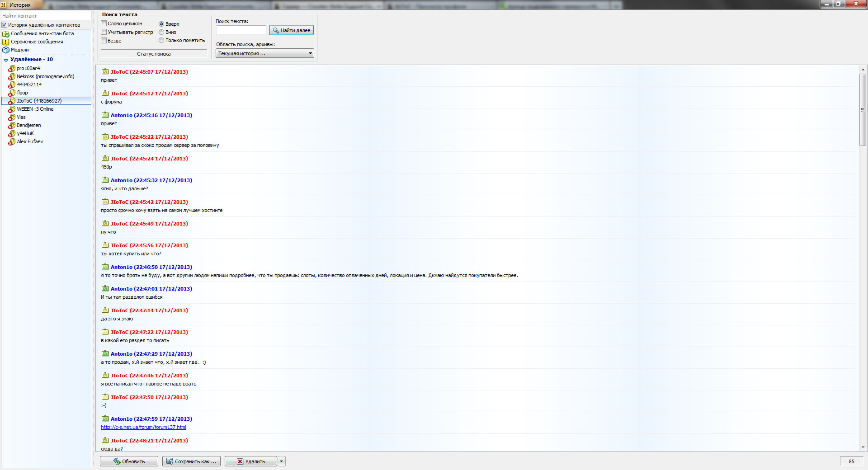Click deleted contact icon beside pro100ar4i

coord(12,69)
